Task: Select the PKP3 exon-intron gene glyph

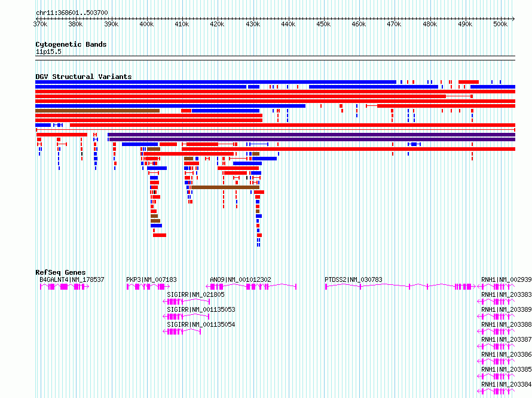Action: coord(148,287)
